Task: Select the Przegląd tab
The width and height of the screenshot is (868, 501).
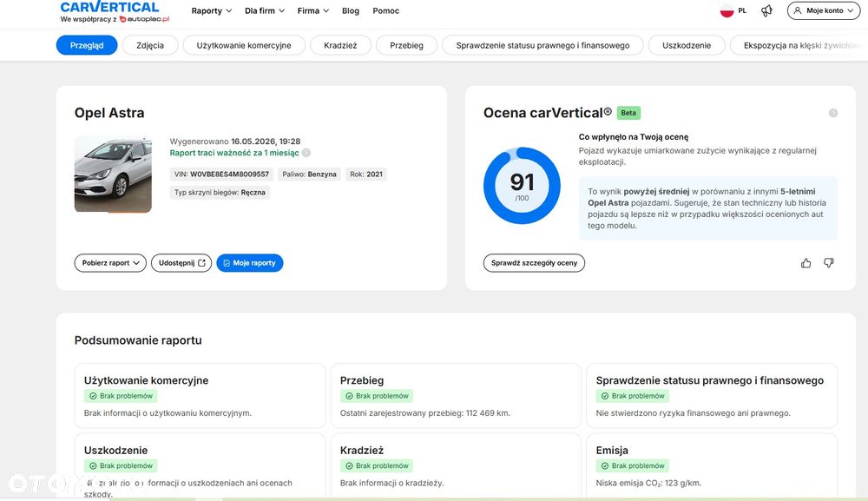Action: [x=87, y=45]
